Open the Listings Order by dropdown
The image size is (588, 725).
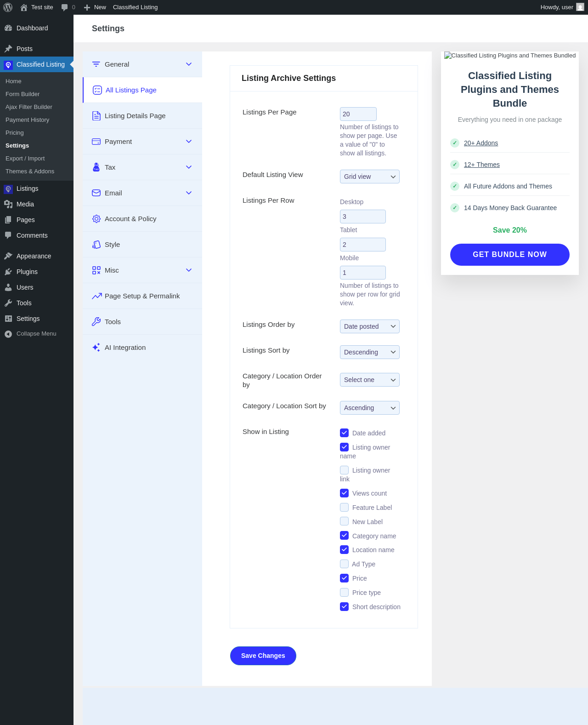[370, 326]
